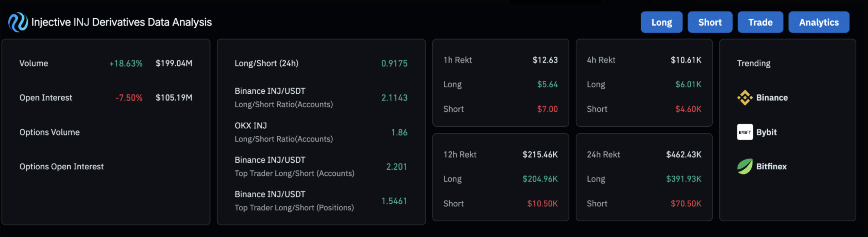Open the Analytics button
Viewport: 868px width, 237px height.
818,22
